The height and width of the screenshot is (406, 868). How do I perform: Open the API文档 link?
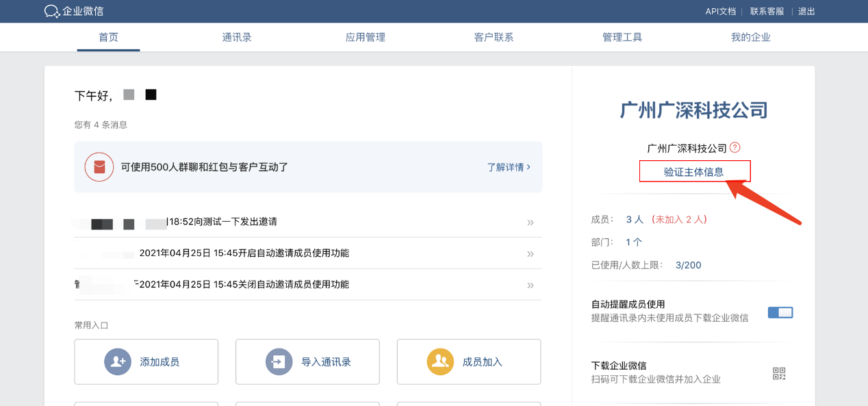click(721, 12)
